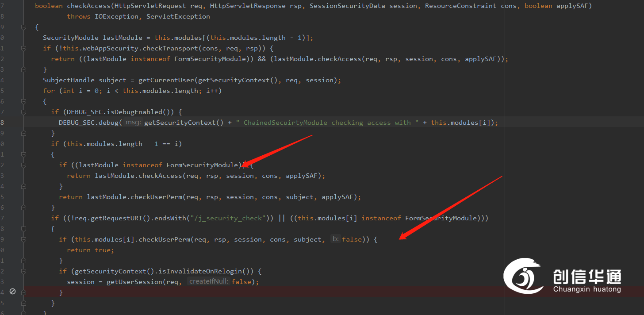Fold the lastModule instanceof FormSecurityModule if-block
The width and height of the screenshot is (644, 315).
[24, 165]
